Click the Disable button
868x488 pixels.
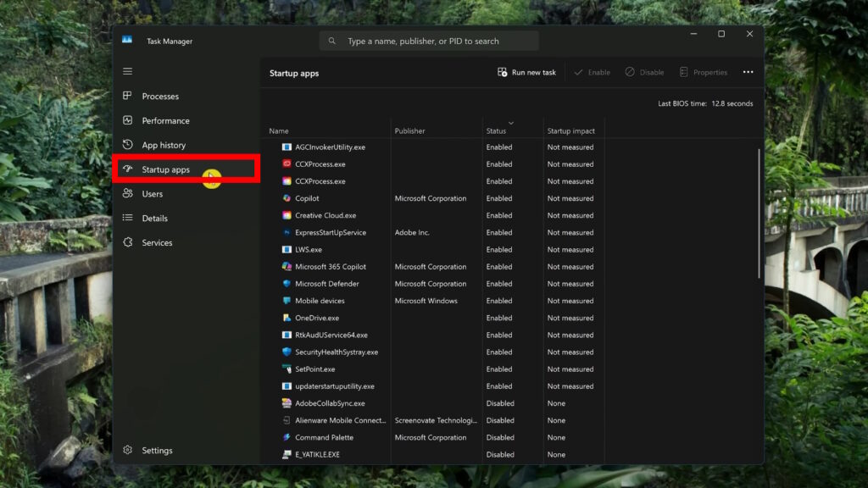(x=644, y=73)
